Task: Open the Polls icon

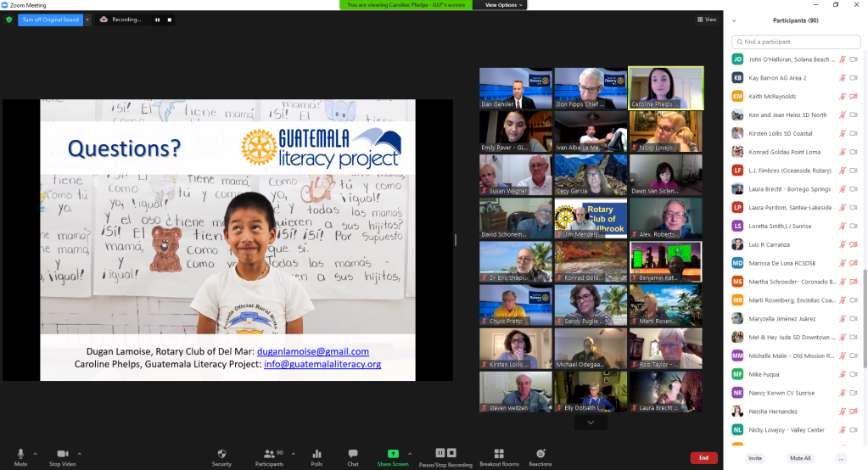Action: [316, 454]
